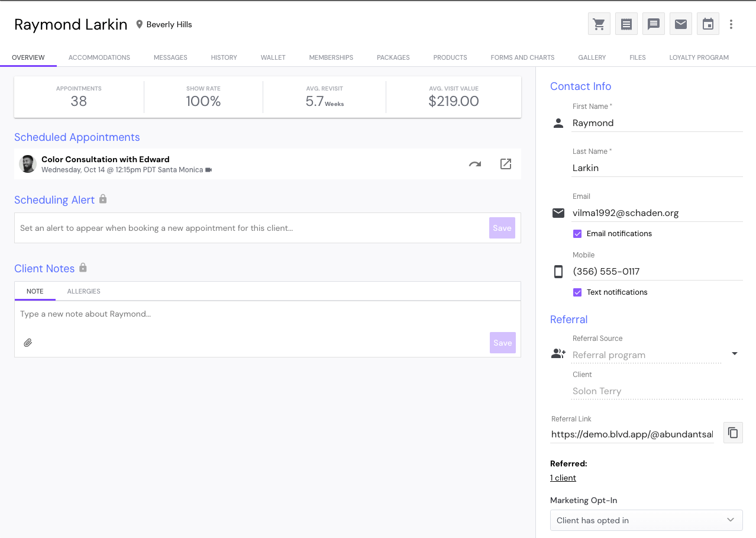This screenshot has height=538, width=756.
Task: Open the shopping cart icon
Action: (599, 24)
